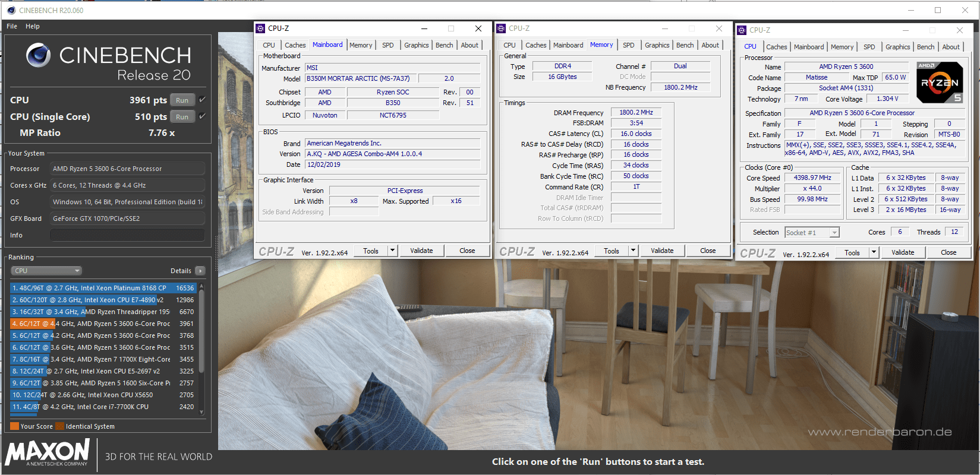
Task: Click scroll down arrow in ranking list
Action: pyautogui.click(x=201, y=411)
